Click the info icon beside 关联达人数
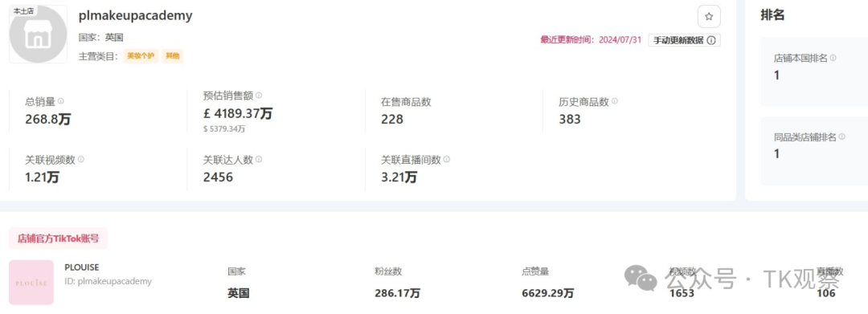This screenshot has height=314, width=868. pos(259,159)
